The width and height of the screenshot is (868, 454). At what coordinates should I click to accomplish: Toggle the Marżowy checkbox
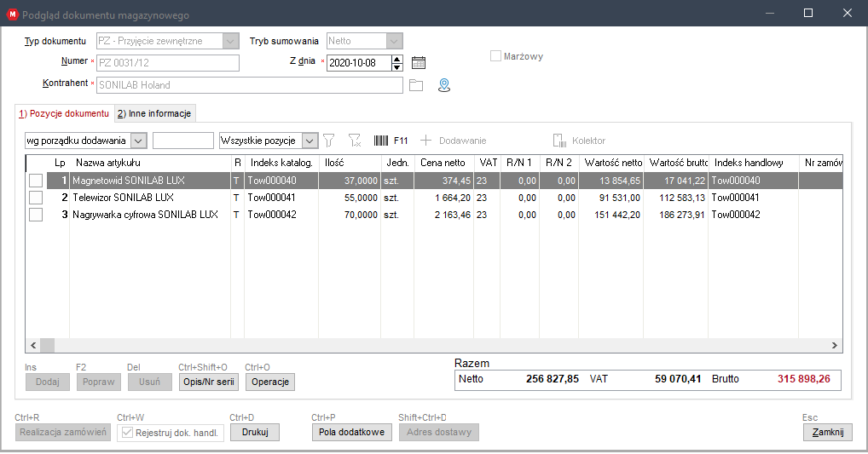tap(495, 56)
